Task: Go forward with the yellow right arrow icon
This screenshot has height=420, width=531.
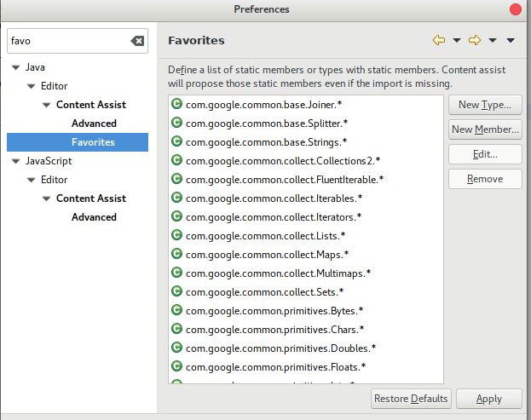Action: [x=475, y=40]
